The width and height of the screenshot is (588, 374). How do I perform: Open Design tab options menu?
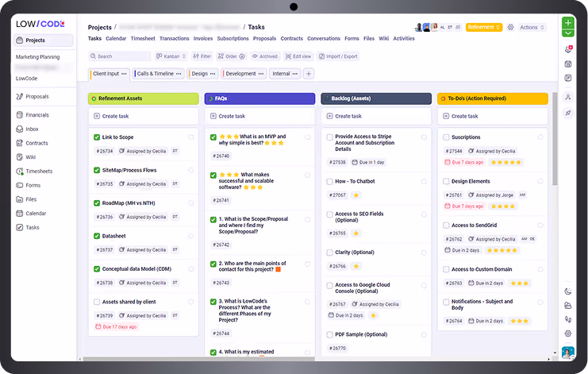coord(213,74)
